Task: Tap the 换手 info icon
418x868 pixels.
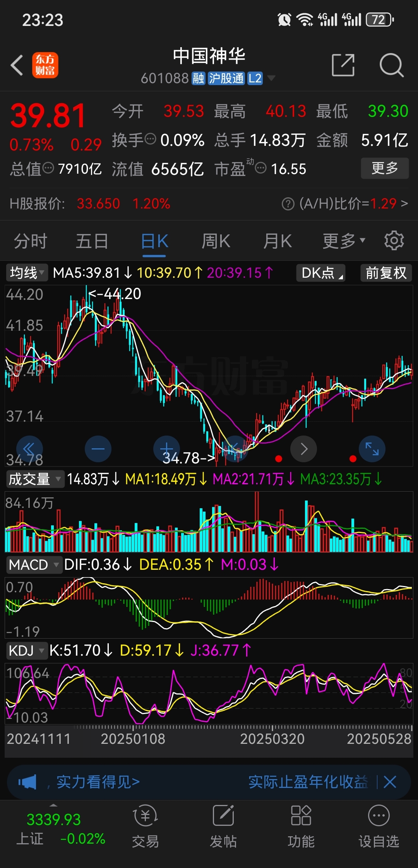Action: click(x=150, y=138)
